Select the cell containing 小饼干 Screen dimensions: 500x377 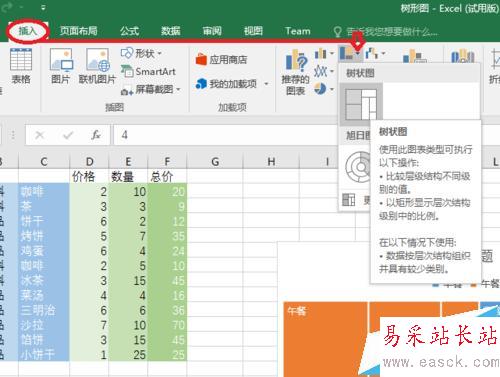coord(44,354)
